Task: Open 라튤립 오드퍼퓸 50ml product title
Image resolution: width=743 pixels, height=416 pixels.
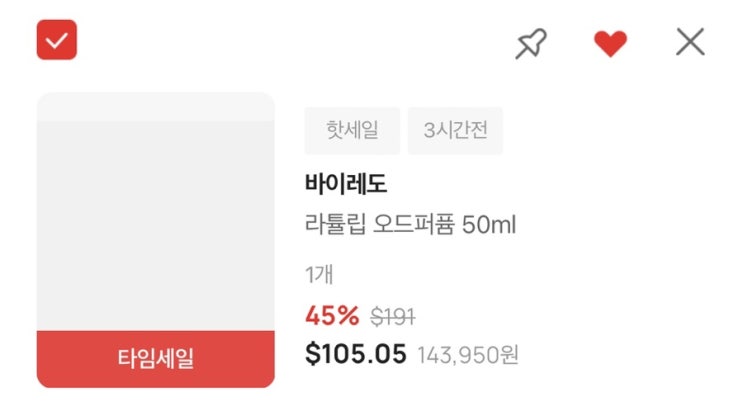Action: point(410,225)
